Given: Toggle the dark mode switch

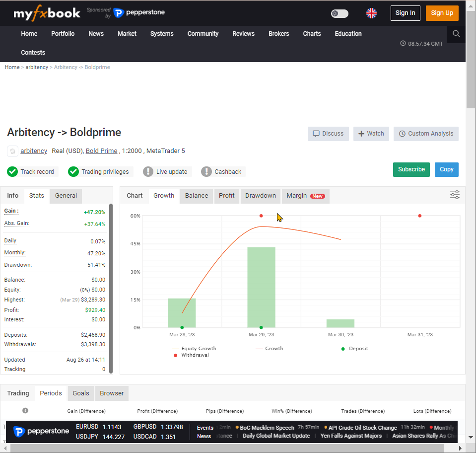Looking at the screenshot, I should tap(340, 13).
